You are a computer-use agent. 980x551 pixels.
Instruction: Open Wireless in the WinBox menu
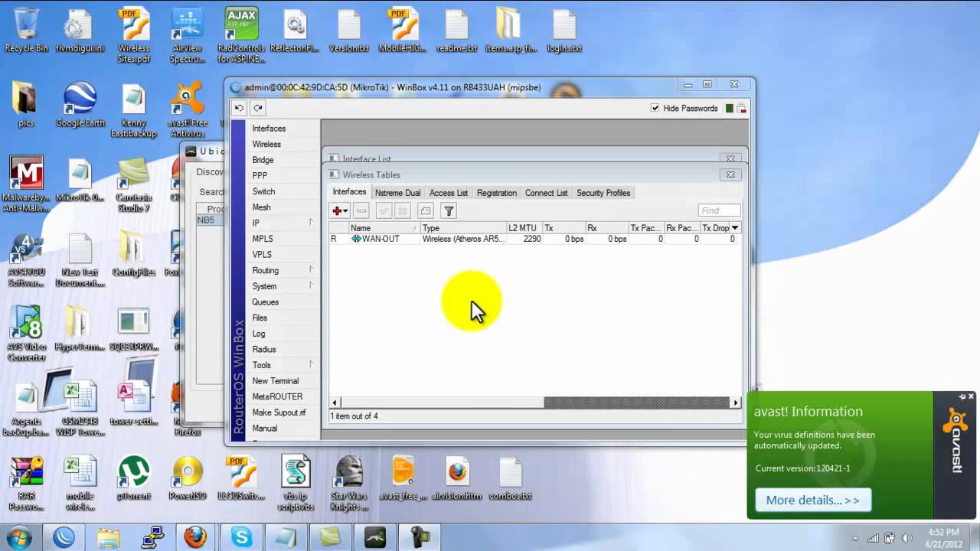[266, 144]
